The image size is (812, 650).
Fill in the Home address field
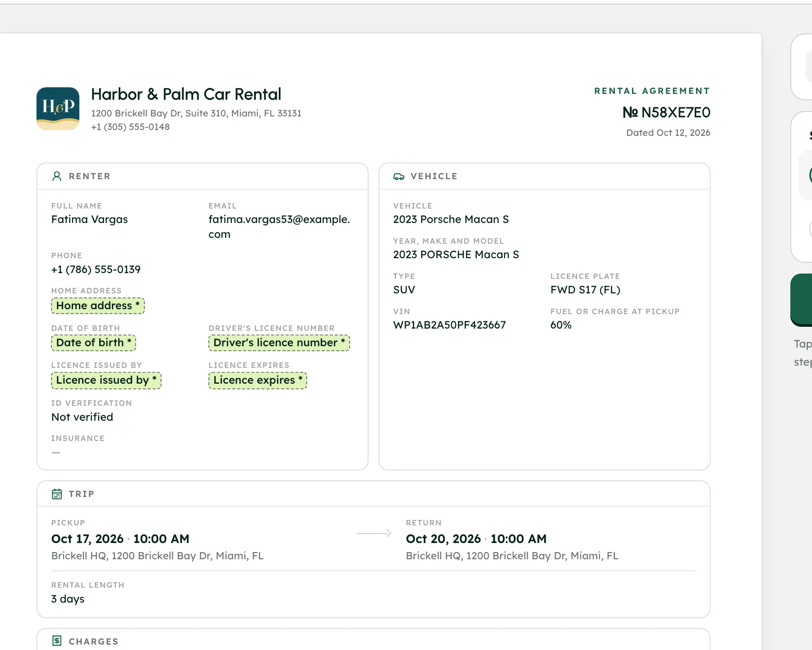pyautogui.click(x=98, y=306)
